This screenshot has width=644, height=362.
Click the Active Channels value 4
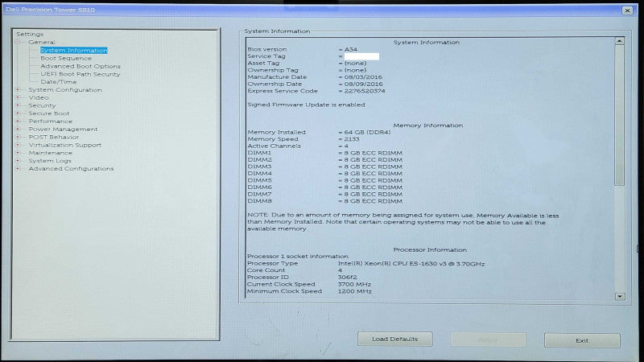(346, 146)
